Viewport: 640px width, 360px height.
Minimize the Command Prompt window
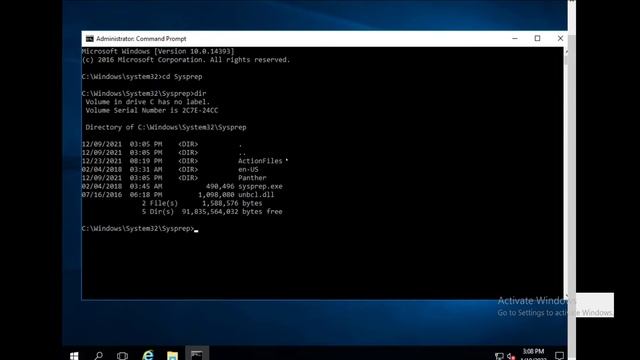coord(515,38)
